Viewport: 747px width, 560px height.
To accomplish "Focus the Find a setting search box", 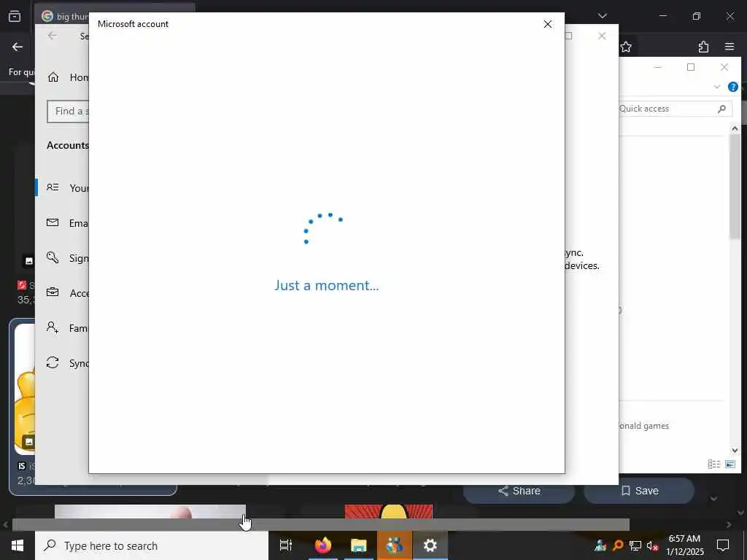I will point(68,112).
